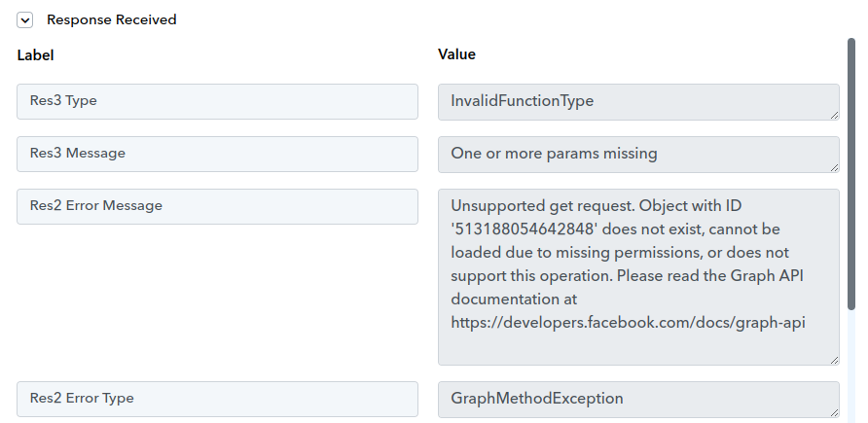Click the developers.facebook.com docs URL text
The width and height of the screenshot is (868, 423).
[x=628, y=323]
